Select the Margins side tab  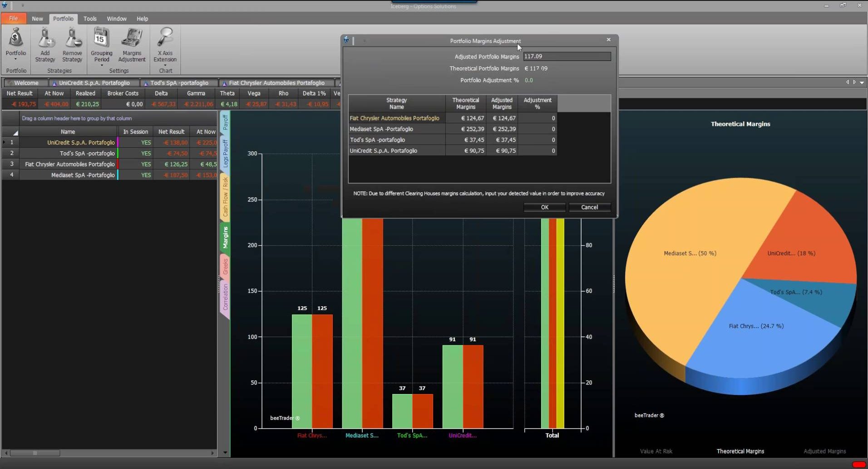(225, 237)
